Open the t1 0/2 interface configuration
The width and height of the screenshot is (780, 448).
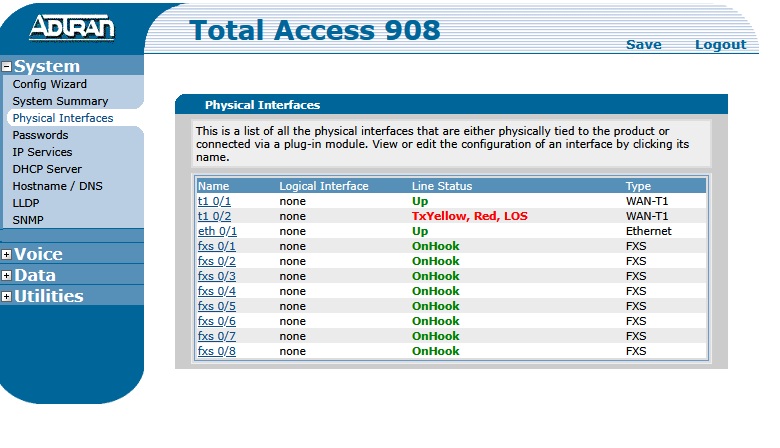tap(214, 216)
